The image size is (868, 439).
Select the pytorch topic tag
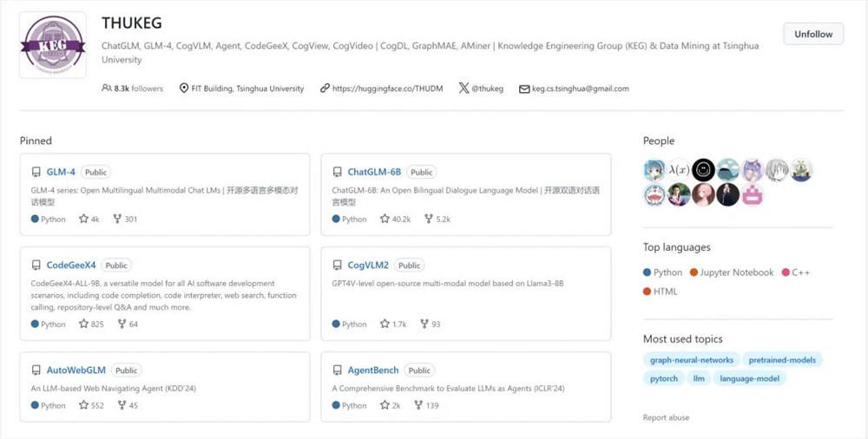click(x=664, y=378)
